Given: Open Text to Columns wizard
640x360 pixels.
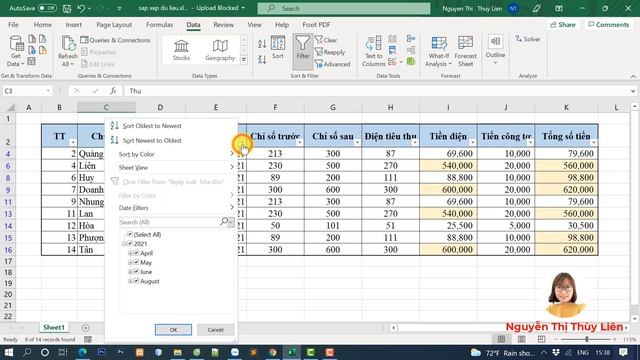Looking at the screenshot, I should click(373, 51).
